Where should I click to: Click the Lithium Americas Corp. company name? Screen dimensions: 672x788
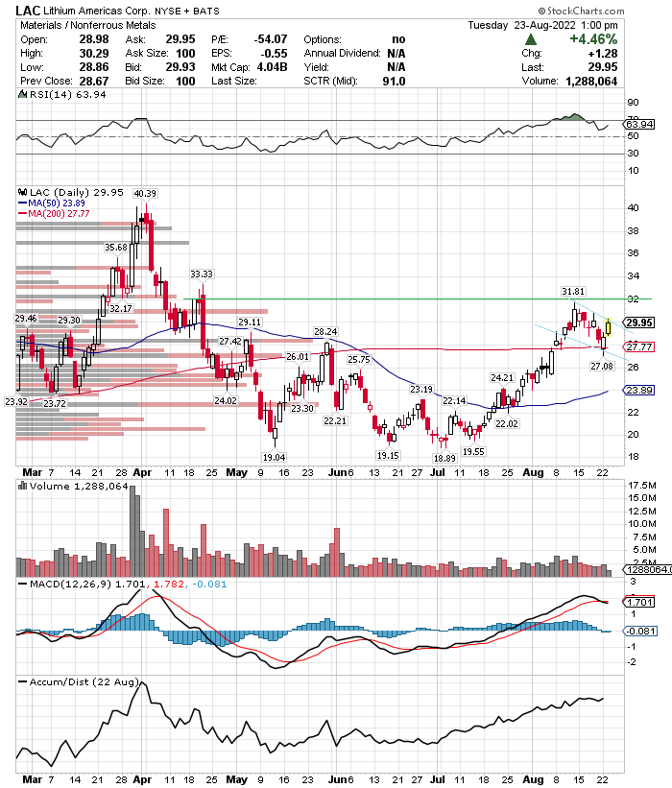point(96,11)
